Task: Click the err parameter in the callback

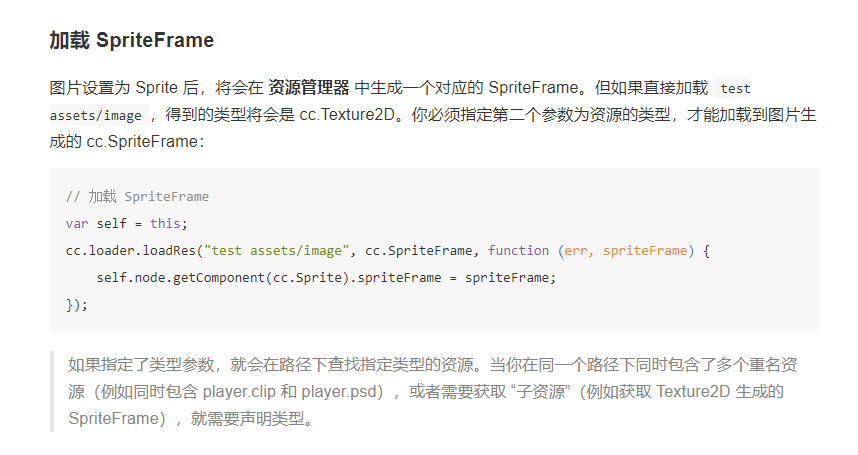Action: pos(577,250)
